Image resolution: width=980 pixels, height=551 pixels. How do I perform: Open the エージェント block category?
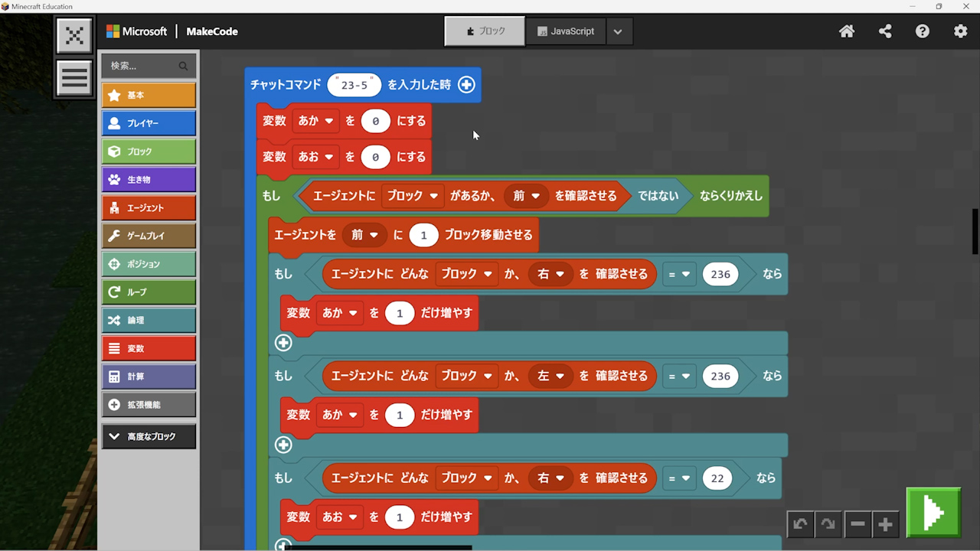click(149, 207)
